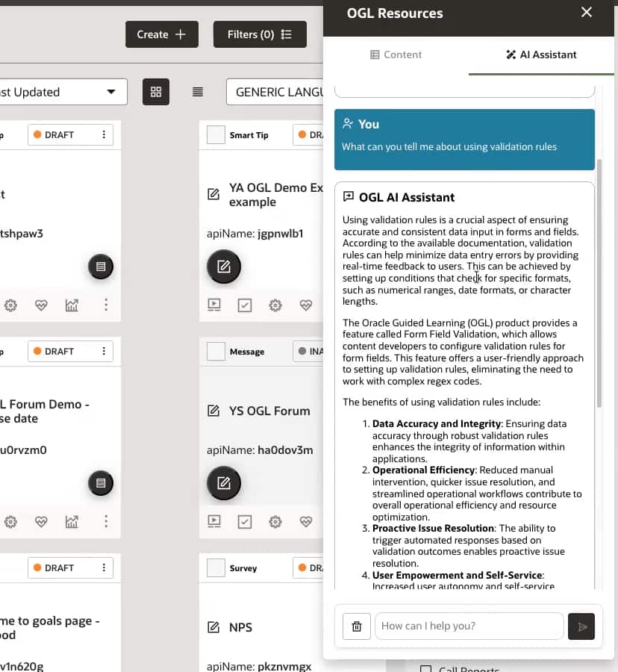Click the 'YS OGL Forum' card title
This screenshot has height=672, width=618.
point(269,411)
